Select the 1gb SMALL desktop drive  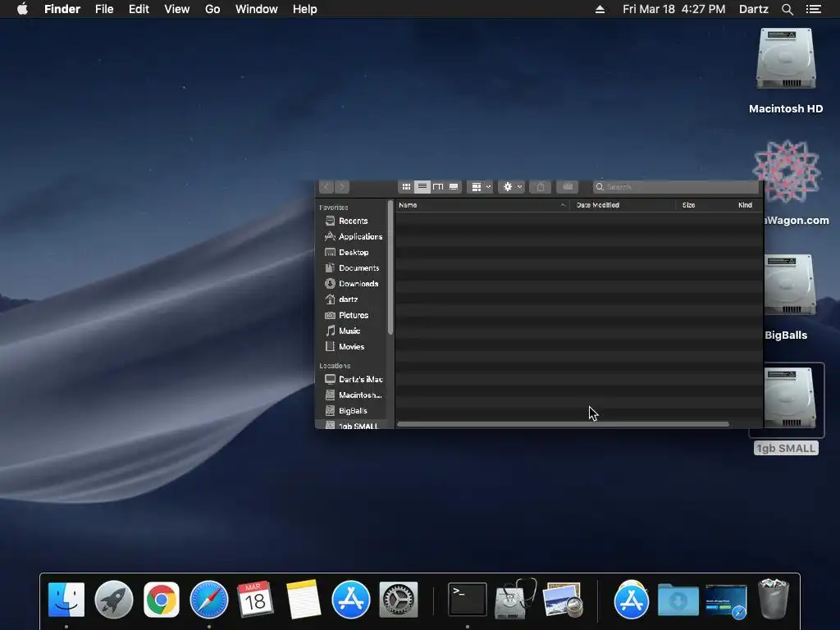tap(791, 398)
